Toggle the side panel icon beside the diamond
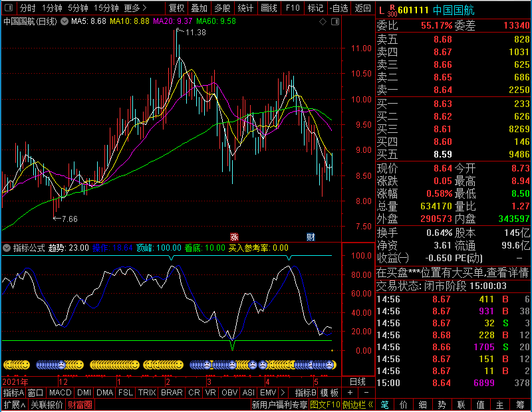Image resolution: width=532 pixels, height=412 pixels. 335,22
